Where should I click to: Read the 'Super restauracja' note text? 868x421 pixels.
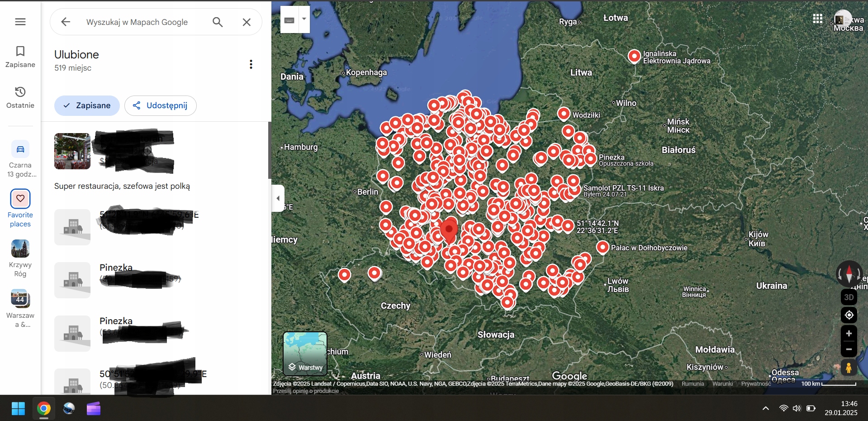click(x=122, y=186)
